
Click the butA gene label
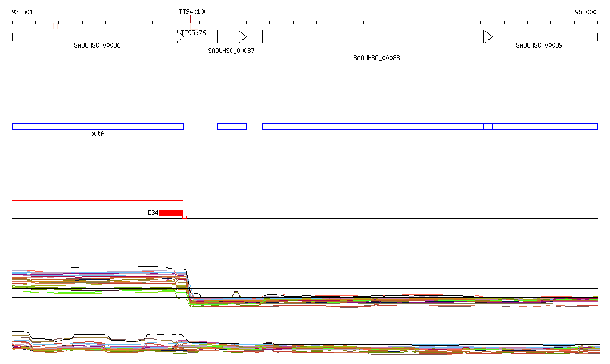[97, 134]
